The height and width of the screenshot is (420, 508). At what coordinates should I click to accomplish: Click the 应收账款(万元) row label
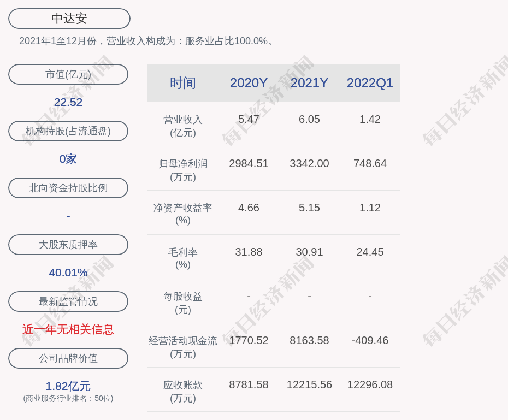(183, 392)
